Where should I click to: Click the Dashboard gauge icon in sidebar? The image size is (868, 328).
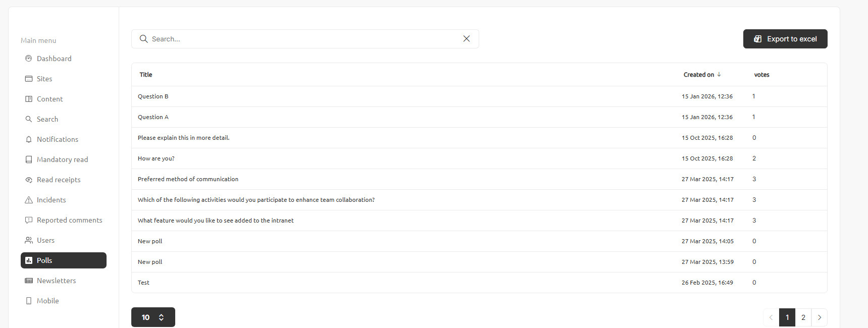[x=29, y=59]
